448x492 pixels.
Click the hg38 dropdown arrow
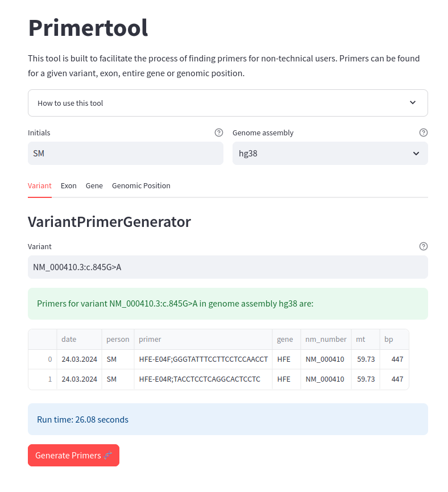pos(416,154)
